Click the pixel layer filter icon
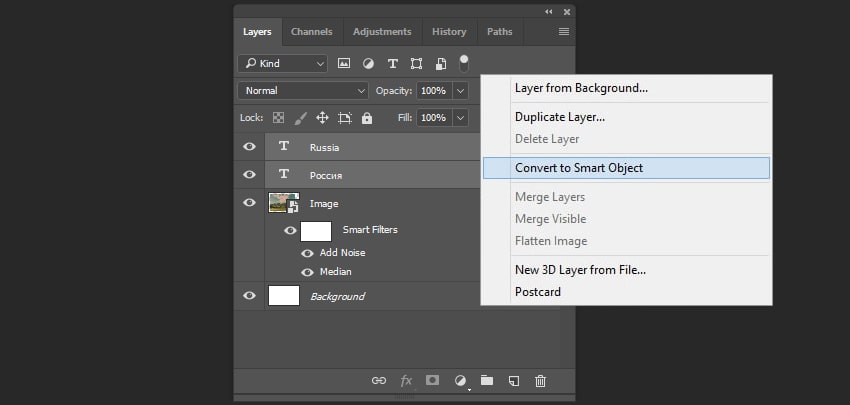The height and width of the screenshot is (405, 850). coord(344,63)
